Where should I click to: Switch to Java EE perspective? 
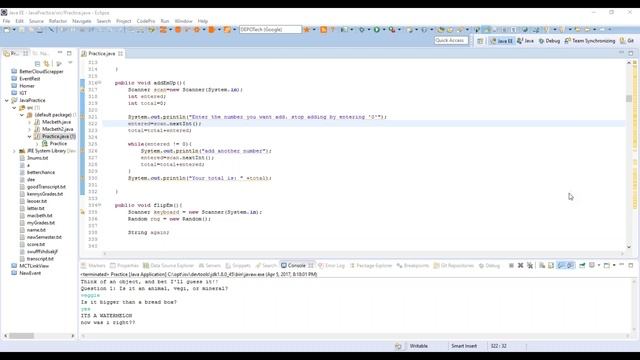pyautogui.click(x=501, y=41)
